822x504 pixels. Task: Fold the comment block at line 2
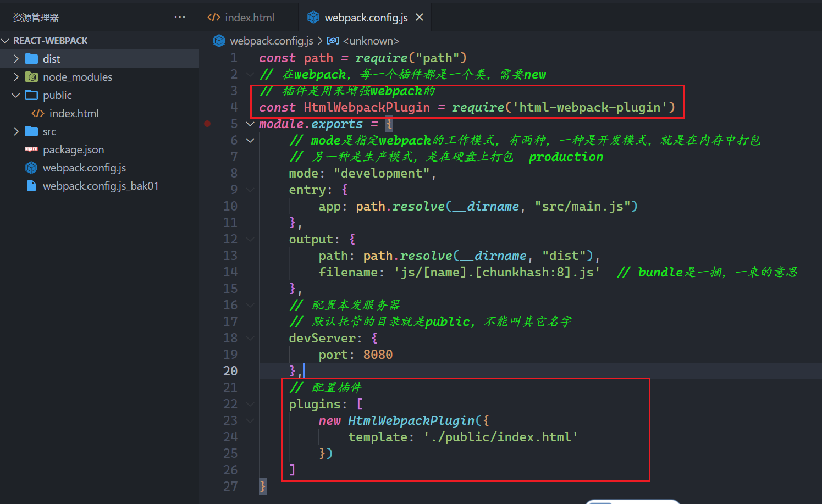pos(250,74)
